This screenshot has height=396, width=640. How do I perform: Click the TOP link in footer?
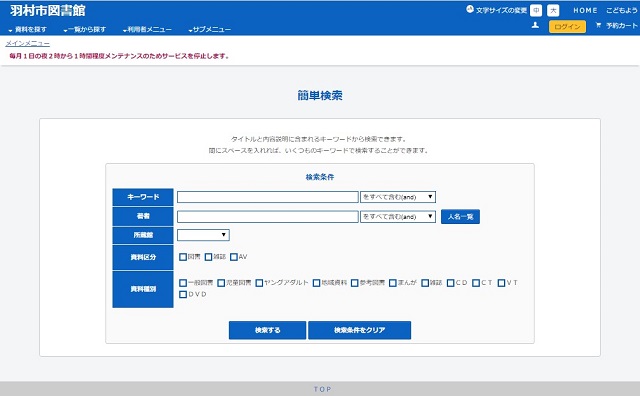[x=322, y=389]
